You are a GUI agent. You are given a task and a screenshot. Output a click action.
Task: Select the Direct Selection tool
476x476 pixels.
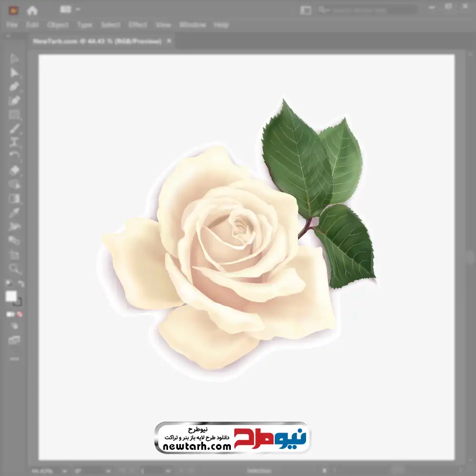pyautogui.click(x=14, y=73)
